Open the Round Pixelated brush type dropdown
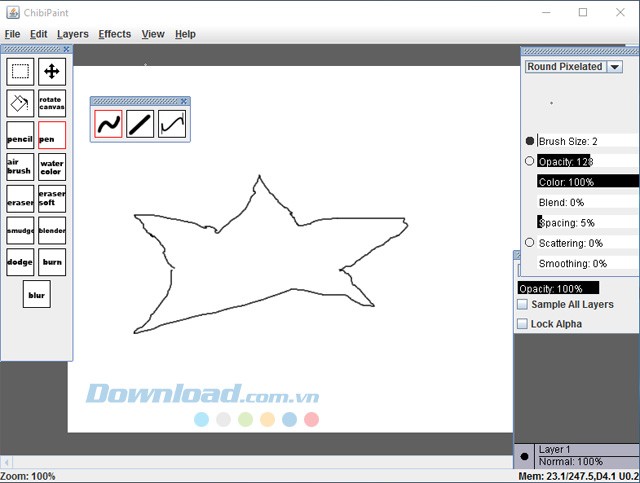 (x=573, y=67)
